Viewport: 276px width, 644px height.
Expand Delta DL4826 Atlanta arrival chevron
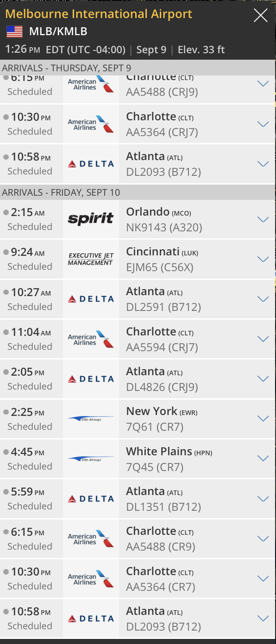[263, 379]
